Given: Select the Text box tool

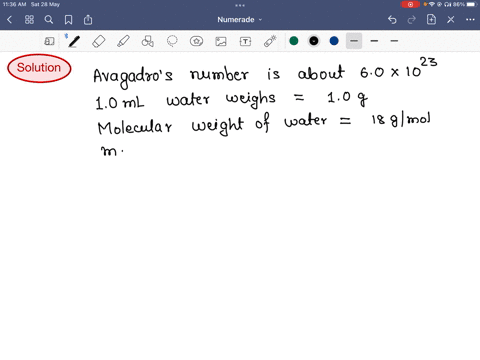Looking at the screenshot, I should tap(245, 41).
